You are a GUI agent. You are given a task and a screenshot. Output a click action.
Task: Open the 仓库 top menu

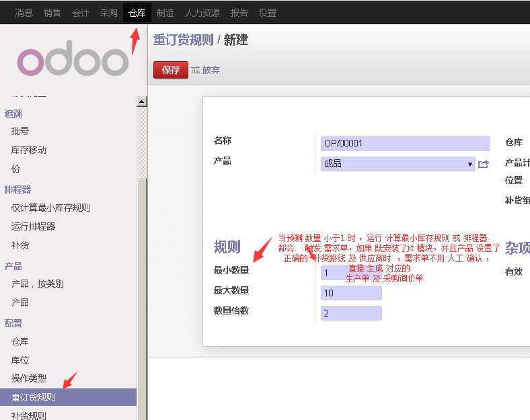(137, 13)
